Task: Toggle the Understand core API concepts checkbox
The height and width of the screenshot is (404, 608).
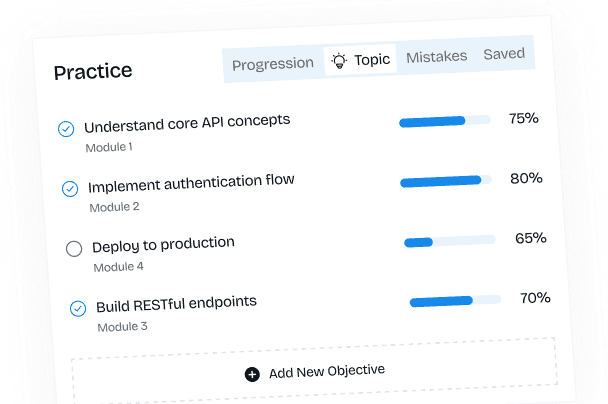Action: tap(66, 129)
